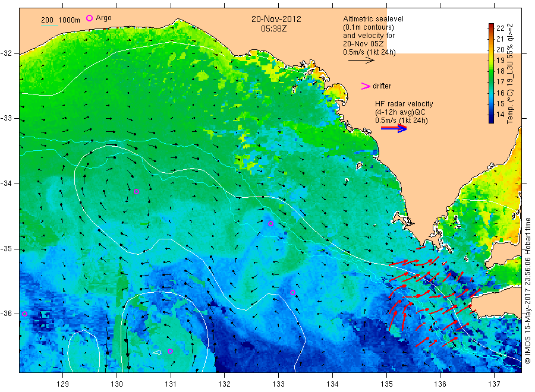Click the Argo float marker near 130.4E, 34.1S

click(x=137, y=192)
